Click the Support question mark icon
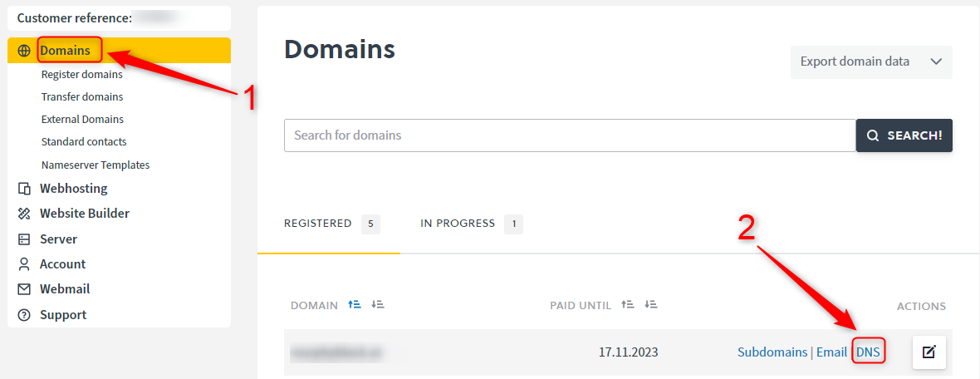This screenshot has width=980, height=379. [x=24, y=314]
